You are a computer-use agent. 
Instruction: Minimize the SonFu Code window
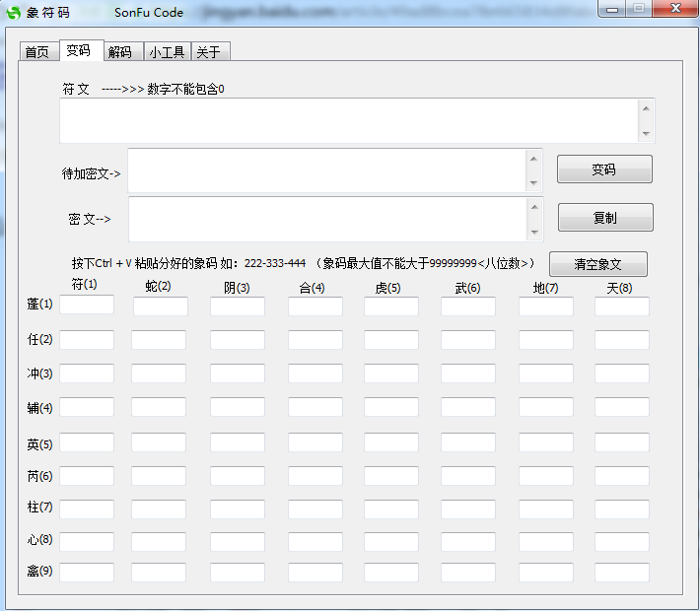[x=613, y=9]
